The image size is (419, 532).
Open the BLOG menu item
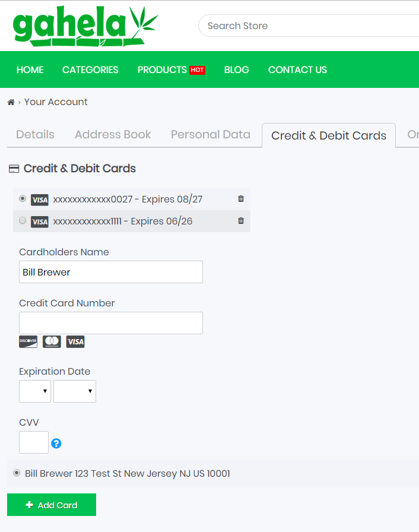pos(237,70)
